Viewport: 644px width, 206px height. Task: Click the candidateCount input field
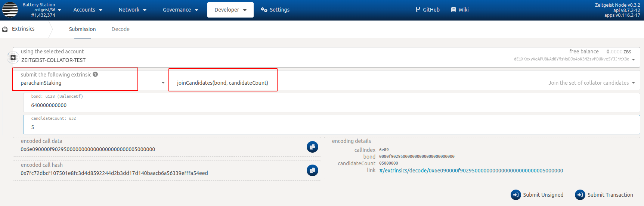(331, 127)
